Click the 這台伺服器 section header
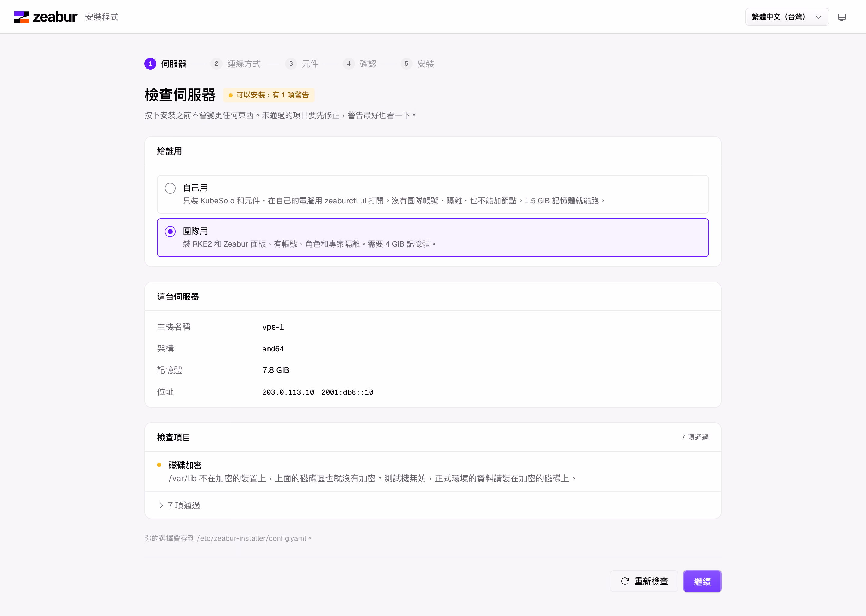This screenshot has height=616, width=866. coord(178,297)
